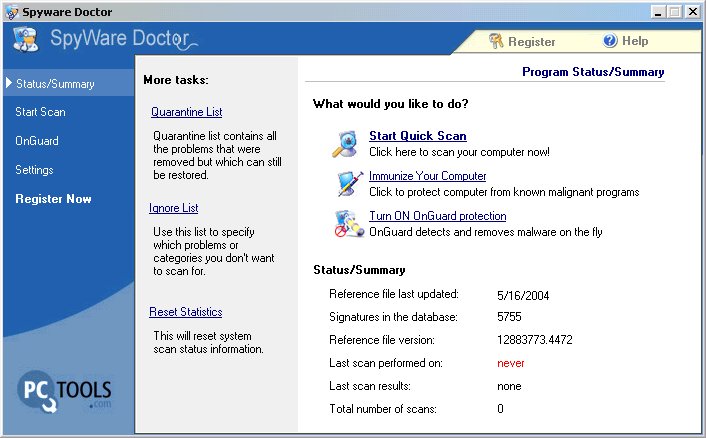Select Register Now in the sidebar
706x438 pixels.
click(53, 199)
